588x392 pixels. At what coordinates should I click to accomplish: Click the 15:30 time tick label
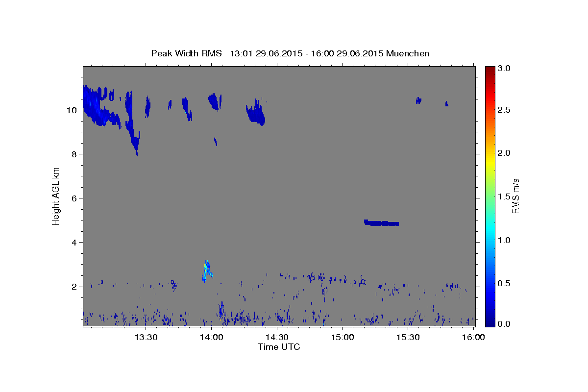(408, 338)
